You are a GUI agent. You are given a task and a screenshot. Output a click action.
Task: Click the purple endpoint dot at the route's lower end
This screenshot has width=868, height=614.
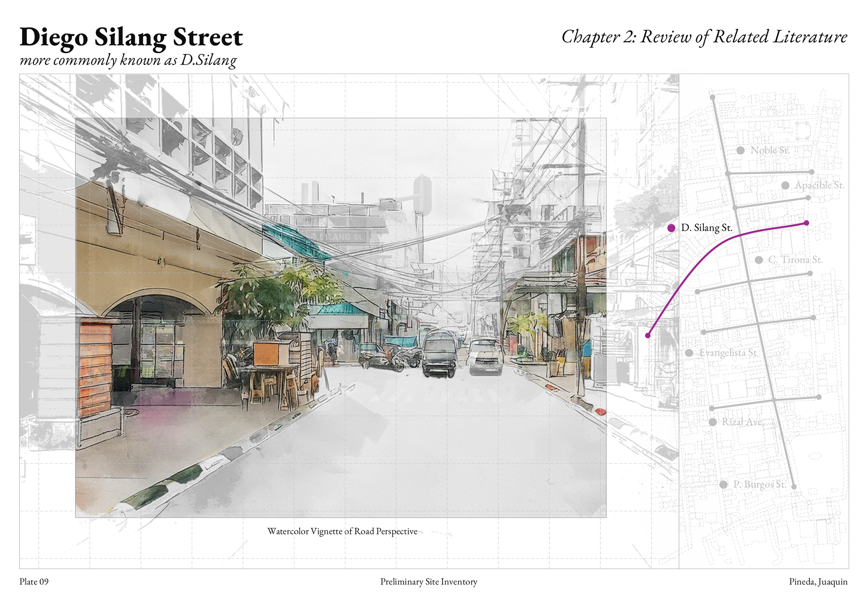(x=648, y=335)
